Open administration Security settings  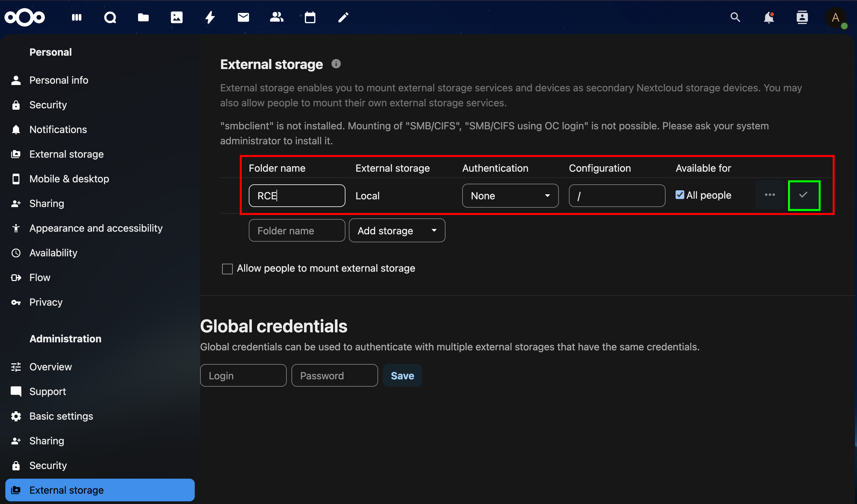(100, 466)
